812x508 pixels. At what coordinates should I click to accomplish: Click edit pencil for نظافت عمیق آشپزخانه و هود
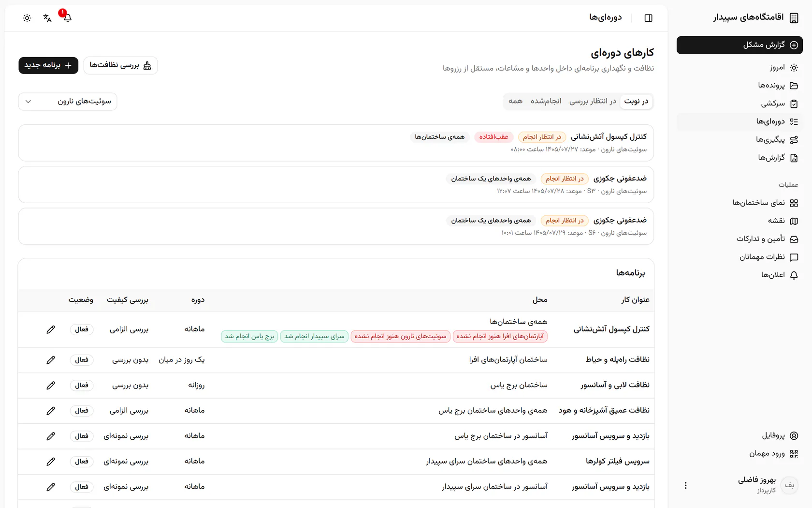tap(51, 411)
